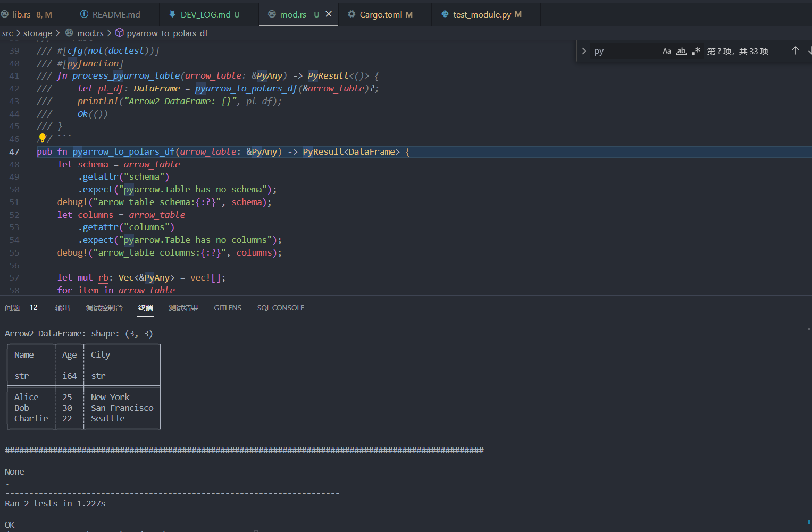Screen dimensions: 812x532
Task: Open the DEV_LOG.md tab
Action: (210, 14)
